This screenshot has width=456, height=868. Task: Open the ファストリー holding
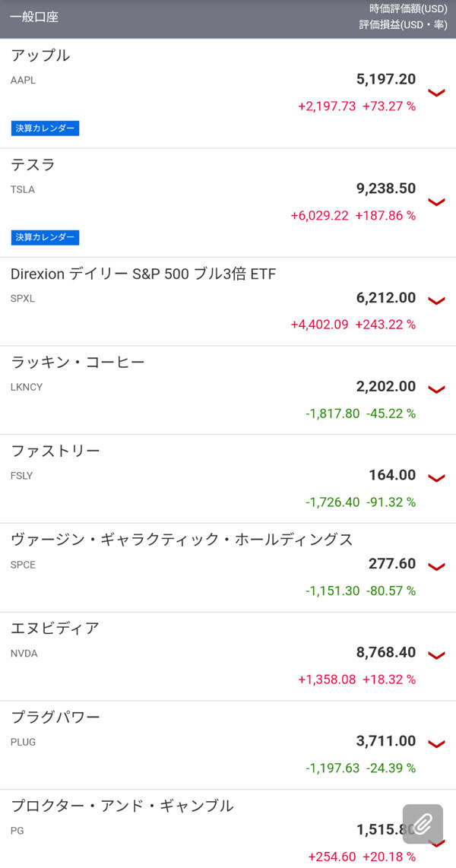(55, 451)
